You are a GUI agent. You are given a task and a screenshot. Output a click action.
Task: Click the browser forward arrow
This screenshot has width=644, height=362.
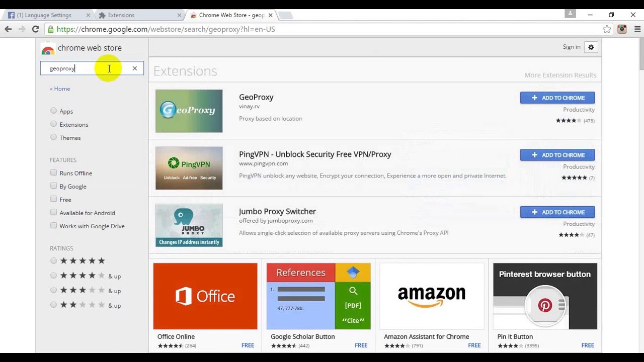pyautogui.click(x=22, y=29)
